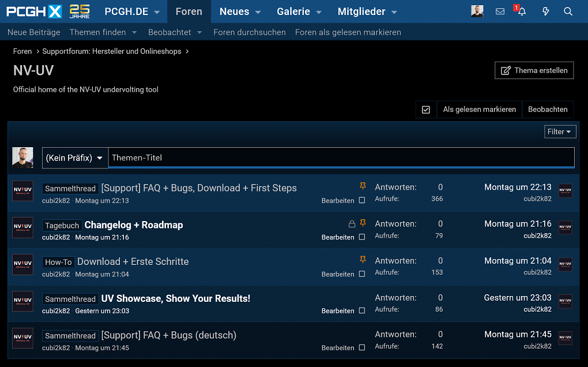Open the Galerie menu item
Image resolution: width=588 pixels, height=367 pixels.
click(293, 12)
